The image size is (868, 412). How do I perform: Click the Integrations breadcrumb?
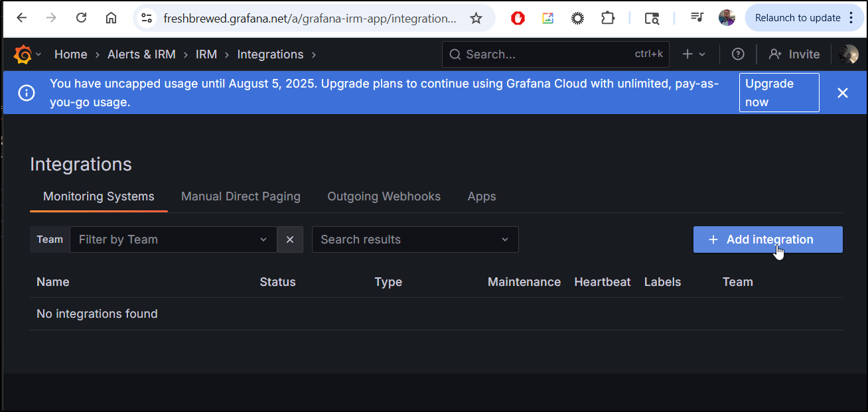[x=270, y=54]
